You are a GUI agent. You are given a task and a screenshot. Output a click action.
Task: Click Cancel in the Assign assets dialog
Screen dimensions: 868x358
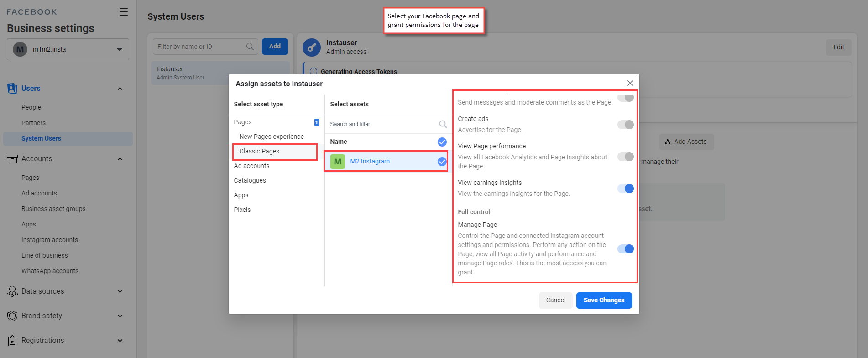tap(555, 300)
